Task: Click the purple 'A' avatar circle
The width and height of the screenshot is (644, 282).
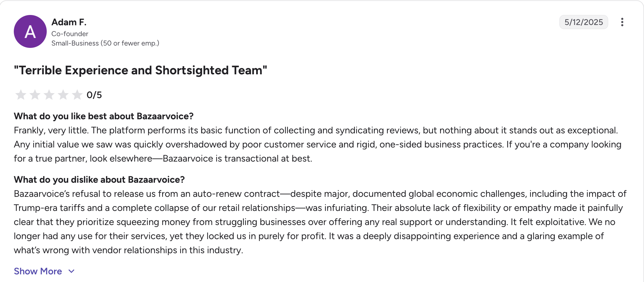Action: (x=30, y=31)
